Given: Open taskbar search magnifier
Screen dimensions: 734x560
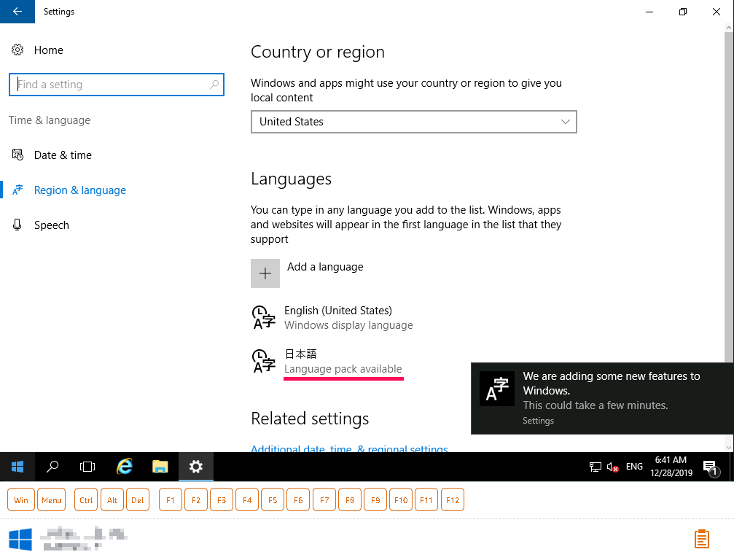Looking at the screenshot, I should (x=52, y=467).
